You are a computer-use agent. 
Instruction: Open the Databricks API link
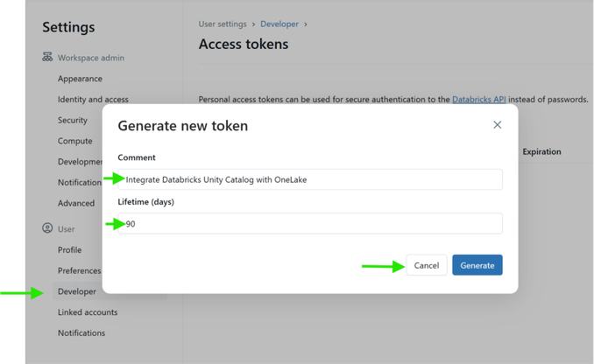(478, 100)
